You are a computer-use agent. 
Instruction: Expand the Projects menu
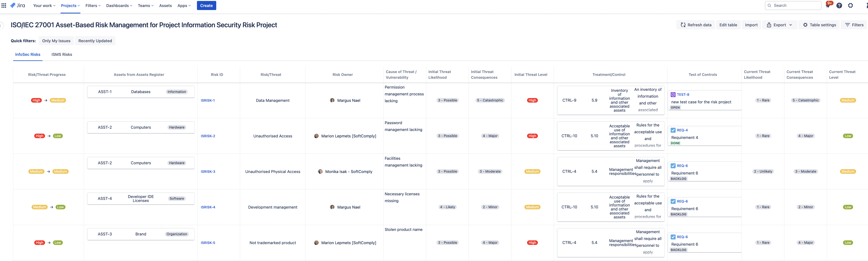pyautogui.click(x=70, y=5)
